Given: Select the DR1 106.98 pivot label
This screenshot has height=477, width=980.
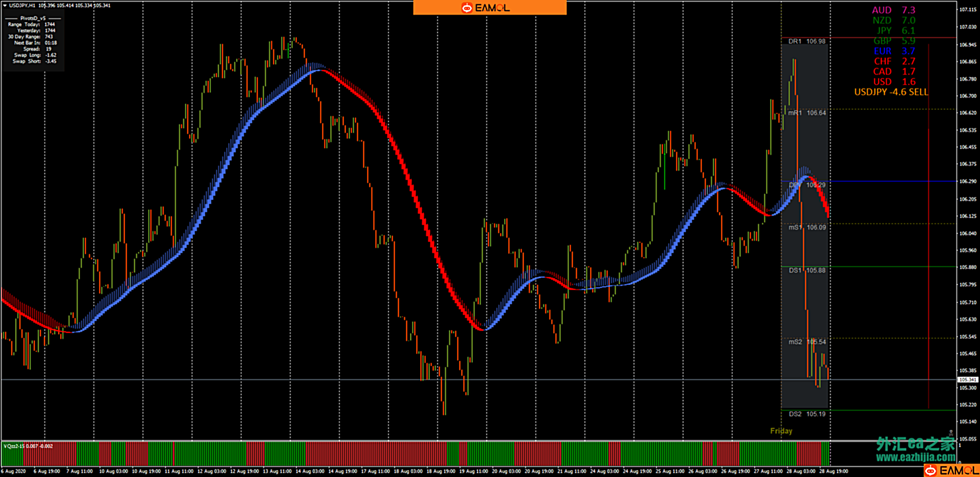Looking at the screenshot, I should coord(807,41).
